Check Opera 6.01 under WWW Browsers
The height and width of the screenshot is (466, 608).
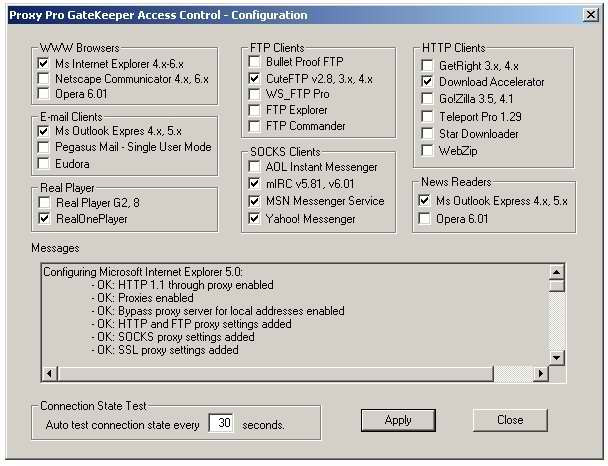[x=43, y=94]
